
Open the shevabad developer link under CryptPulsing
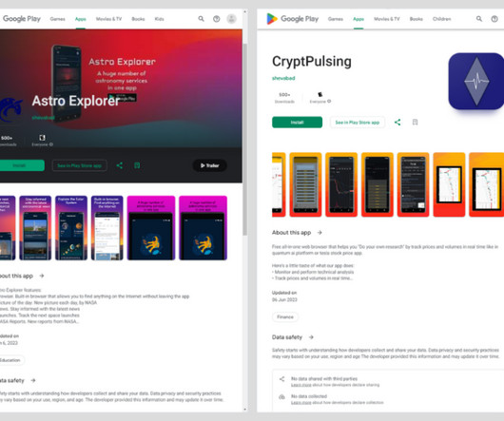(x=283, y=78)
